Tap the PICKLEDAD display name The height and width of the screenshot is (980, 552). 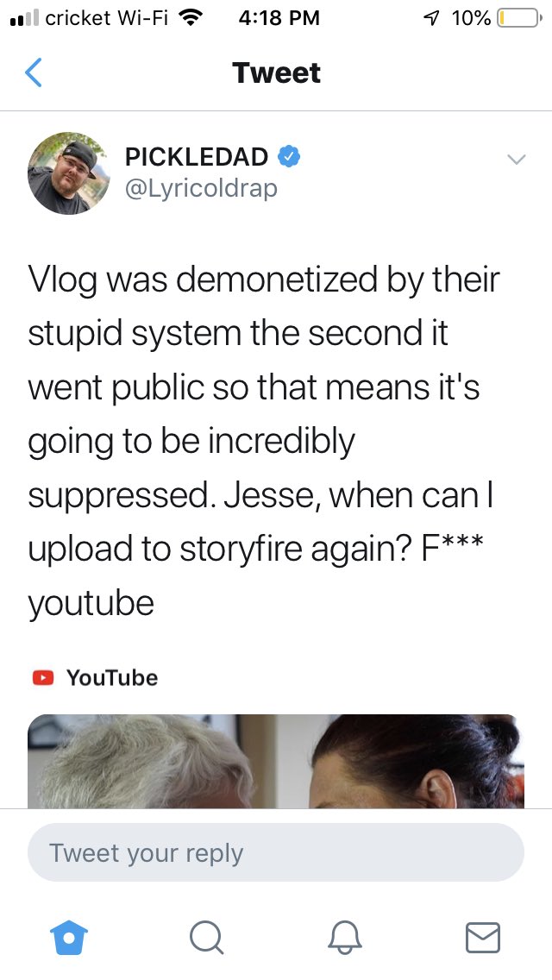click(197, 157)
